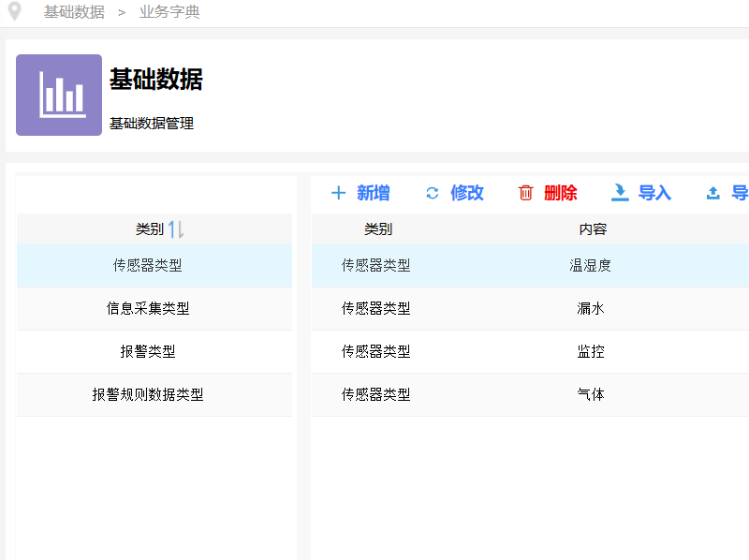
Task: Click the location pin icon in the breadcrumb
Action: tap(13, 12)
